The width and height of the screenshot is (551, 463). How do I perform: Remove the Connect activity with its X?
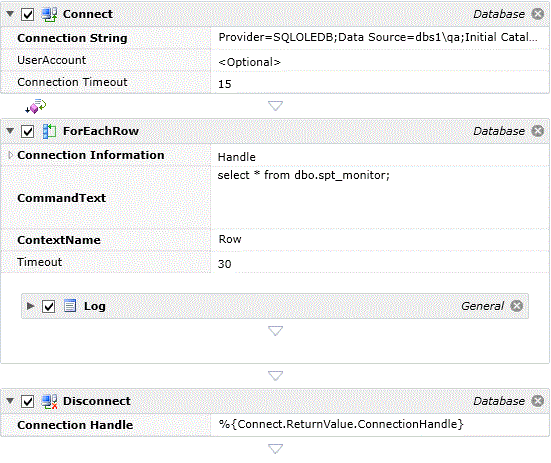pyautogui.click(x=538, y=14)
